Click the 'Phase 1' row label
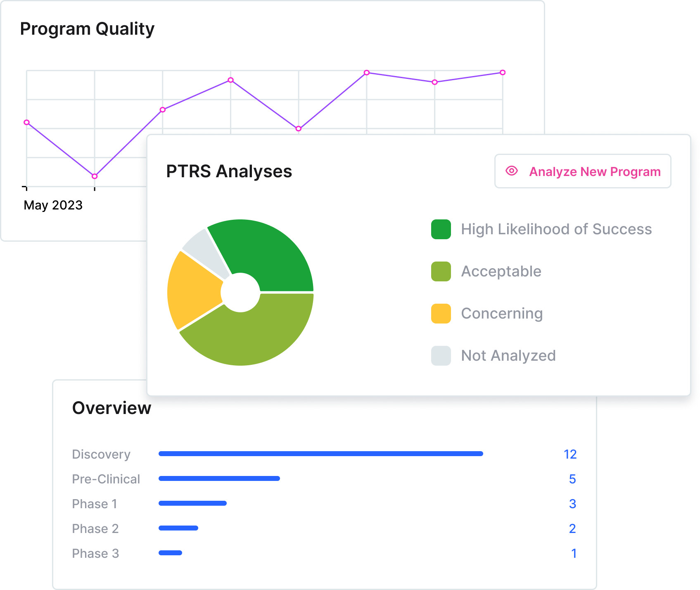This screenshot has width=700, height=590. pyautogui.click(x=95, y=504)
